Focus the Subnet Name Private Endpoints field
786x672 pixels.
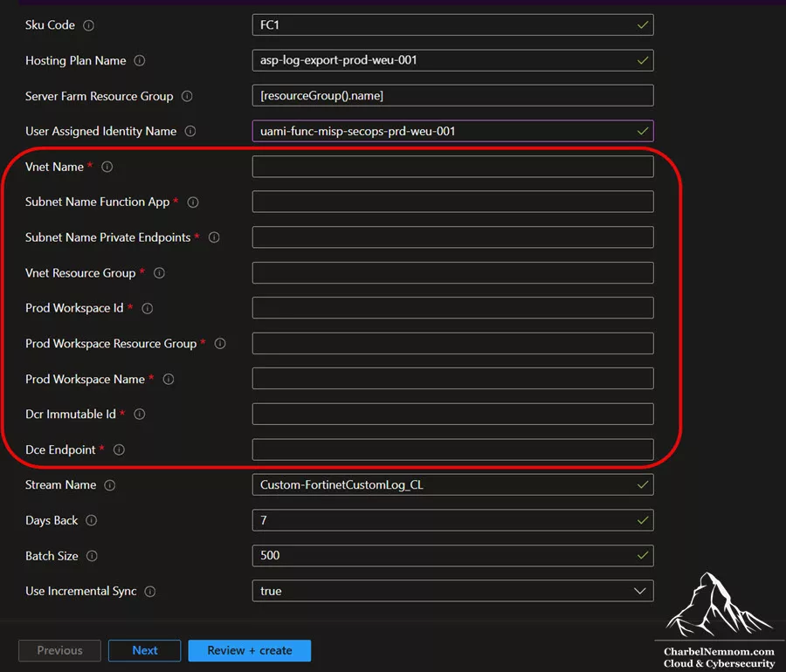(x=452, y=237)
